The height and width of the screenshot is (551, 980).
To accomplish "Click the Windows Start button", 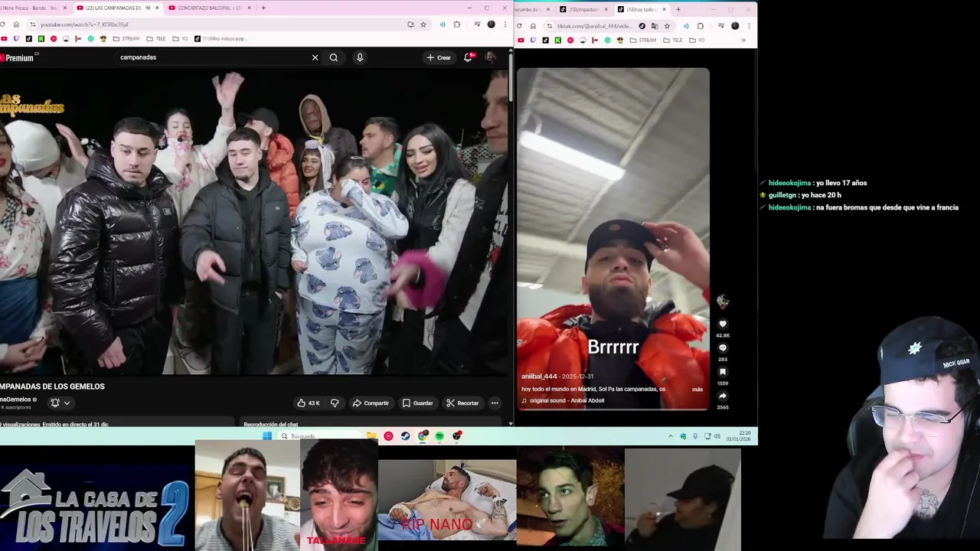I will coord(267,436).
